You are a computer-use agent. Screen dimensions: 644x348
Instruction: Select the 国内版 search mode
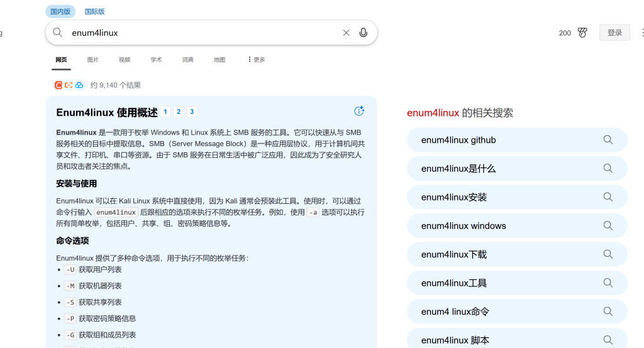[60, 11]
